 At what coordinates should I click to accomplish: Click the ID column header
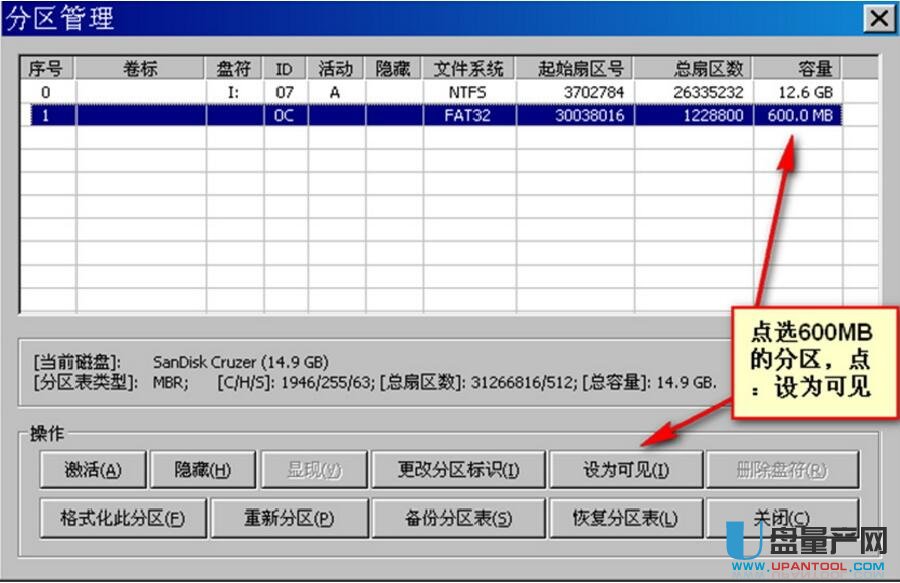[285, 68]
